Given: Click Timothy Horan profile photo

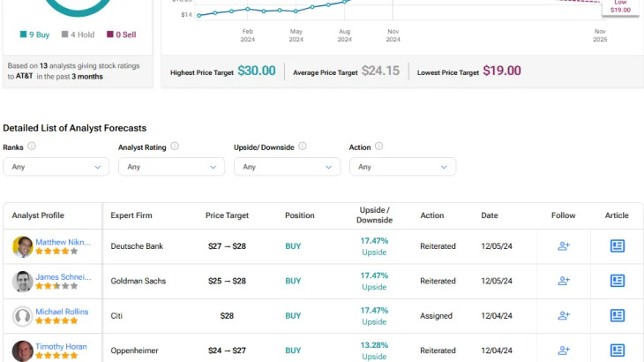Looking at the screenshot, I should pyautogui.click(x=23, y=351).
